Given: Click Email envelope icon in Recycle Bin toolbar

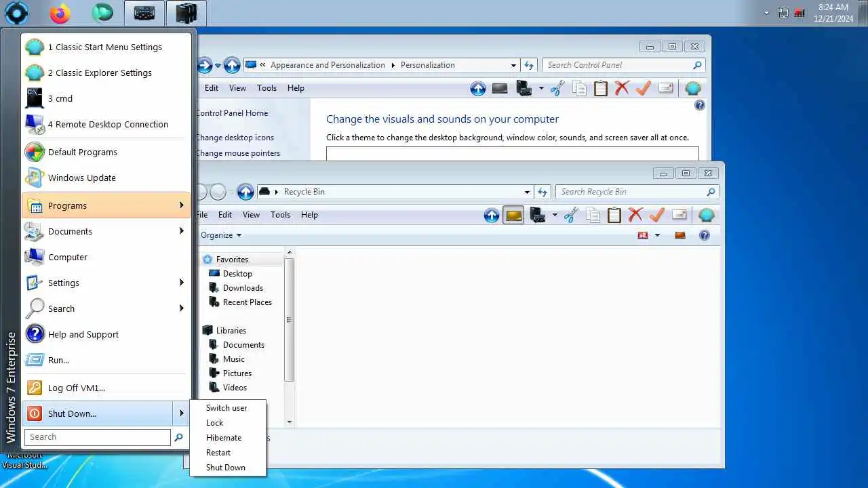Looking at the screenshot, I should [x=679, y=216].
